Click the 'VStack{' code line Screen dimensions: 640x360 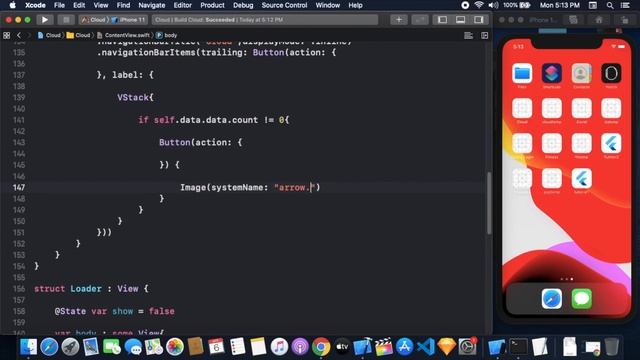(x=136, y=98)
